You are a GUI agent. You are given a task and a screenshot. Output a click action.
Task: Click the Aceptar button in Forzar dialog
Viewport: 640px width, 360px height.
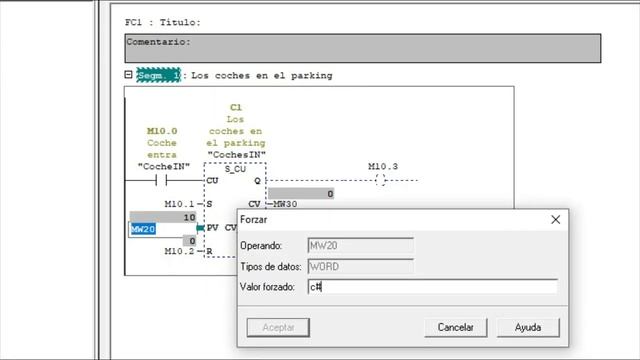click(278, 327)
